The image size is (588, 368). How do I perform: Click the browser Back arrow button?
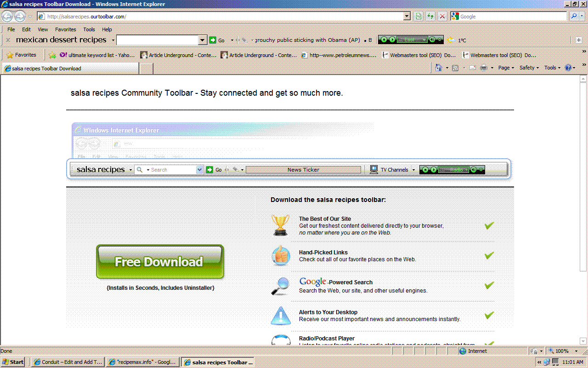tap(7, 17)
